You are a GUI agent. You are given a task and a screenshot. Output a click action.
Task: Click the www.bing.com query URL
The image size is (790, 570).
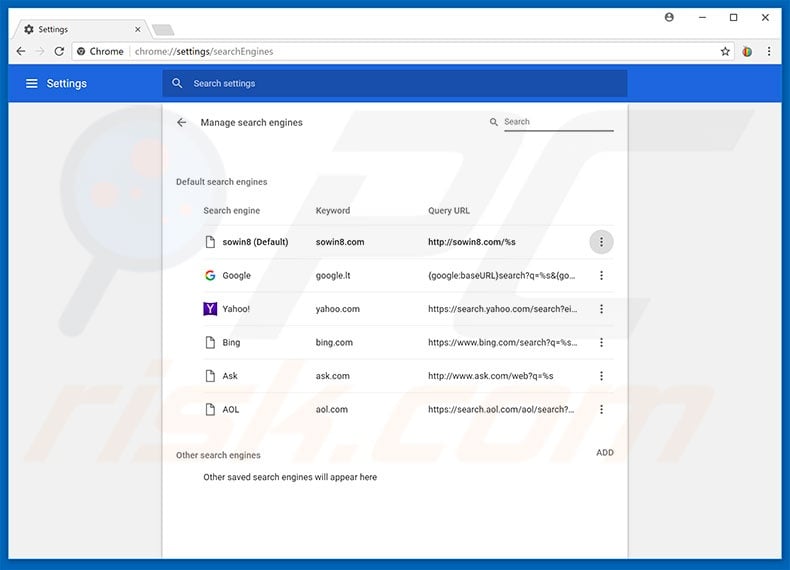(x=502, y=342)
